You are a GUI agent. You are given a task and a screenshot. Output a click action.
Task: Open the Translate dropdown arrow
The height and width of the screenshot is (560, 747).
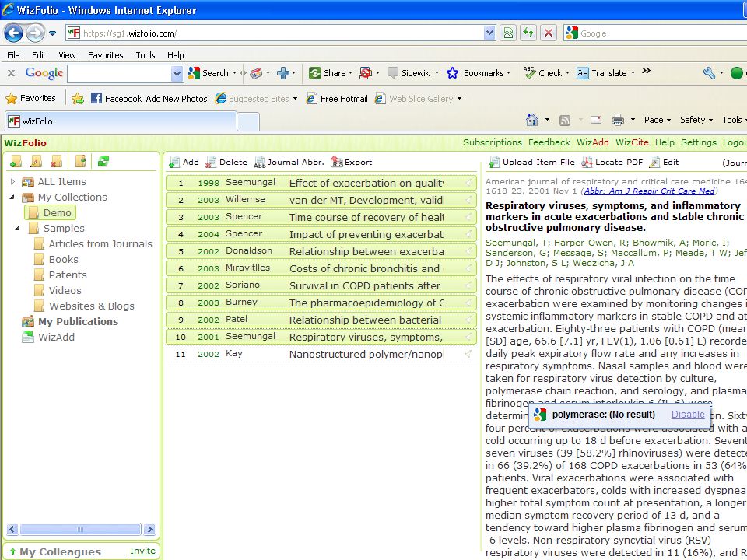coord(633,73)
